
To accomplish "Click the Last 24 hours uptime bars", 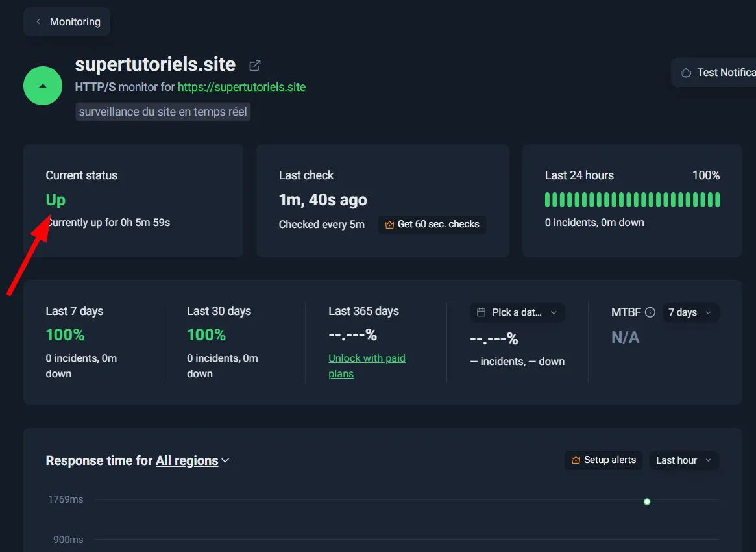I will point(632,200).
